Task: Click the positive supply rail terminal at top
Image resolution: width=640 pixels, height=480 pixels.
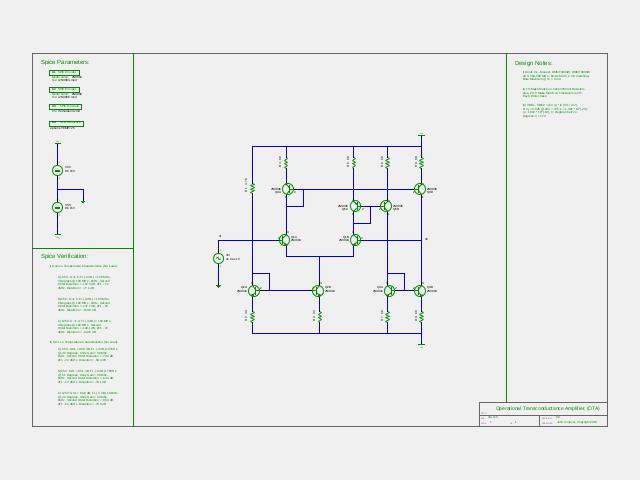Action: (422, 134)
